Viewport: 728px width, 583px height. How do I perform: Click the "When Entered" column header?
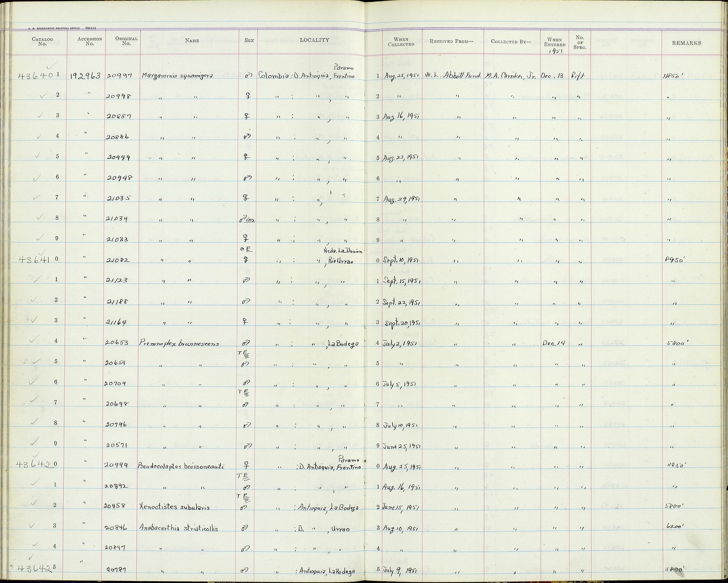(555, 42)
